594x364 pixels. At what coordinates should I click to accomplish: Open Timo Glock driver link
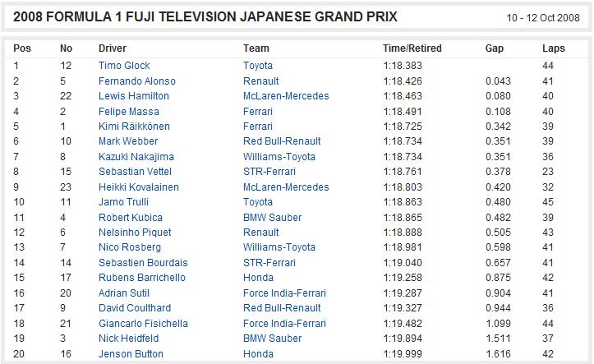coord(124,66)
